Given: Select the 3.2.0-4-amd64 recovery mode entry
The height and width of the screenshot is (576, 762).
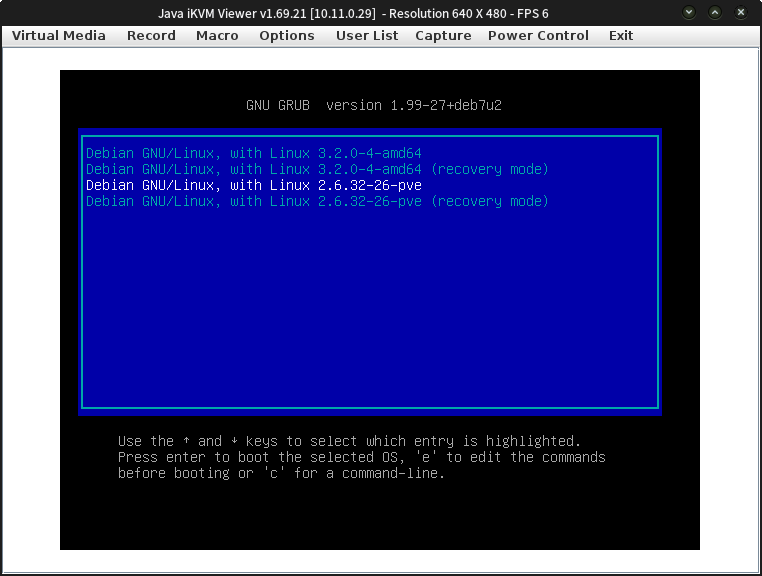Looking at the screenshot, I should tap(317, 169).
